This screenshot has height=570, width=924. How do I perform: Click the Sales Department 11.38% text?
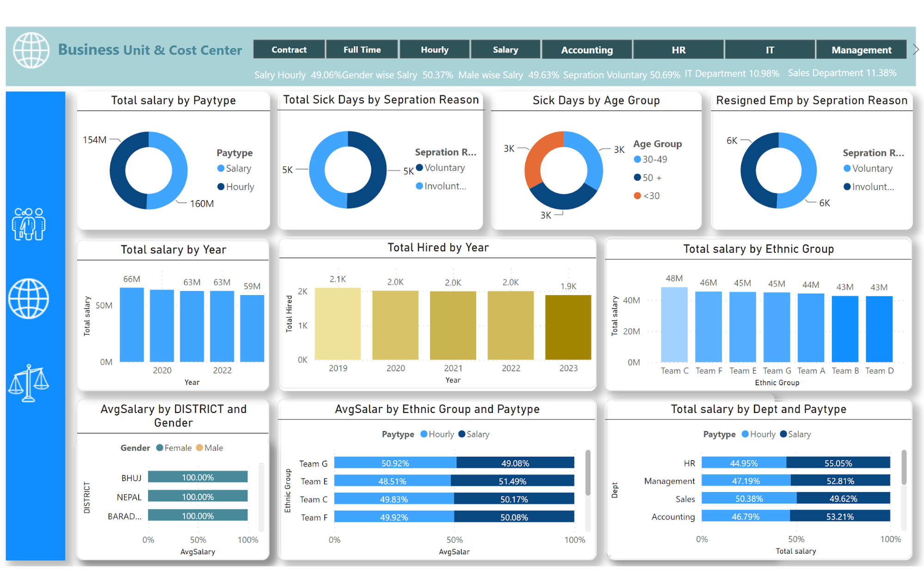(x=842, y=73)
